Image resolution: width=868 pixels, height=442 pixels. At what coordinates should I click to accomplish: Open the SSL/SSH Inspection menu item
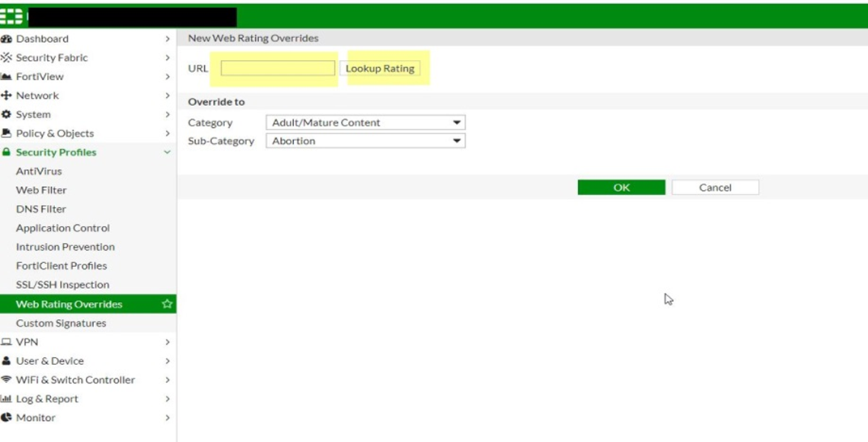(62, 285)
